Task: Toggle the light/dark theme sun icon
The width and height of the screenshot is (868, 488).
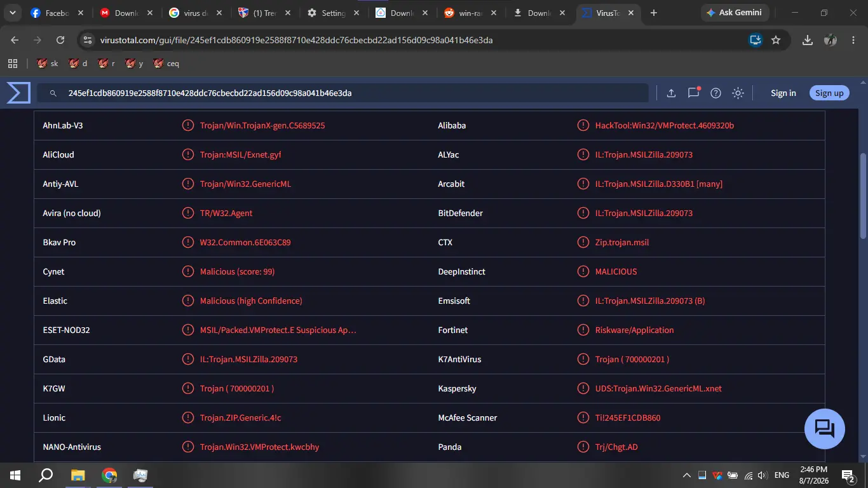Action: point(738,93)
